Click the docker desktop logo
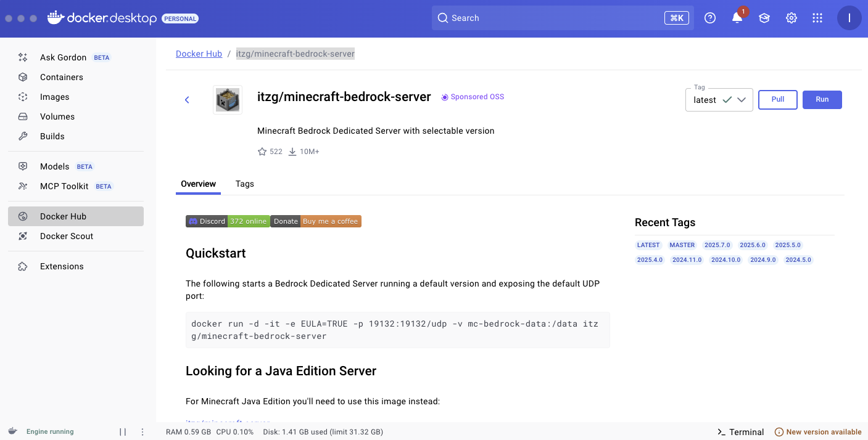 (102, 18)
